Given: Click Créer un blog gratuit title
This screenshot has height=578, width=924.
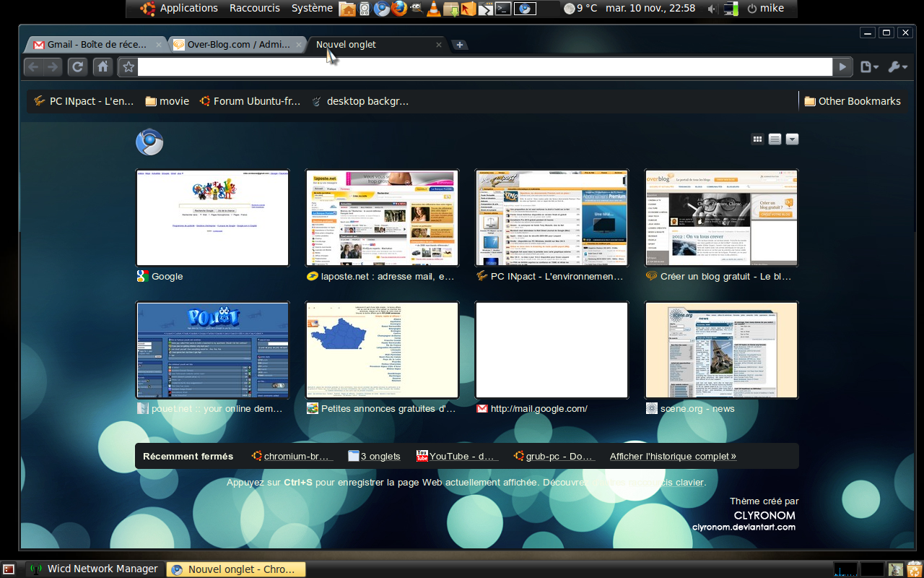Looking at the screenshot, I should click(x=726, y=276).
